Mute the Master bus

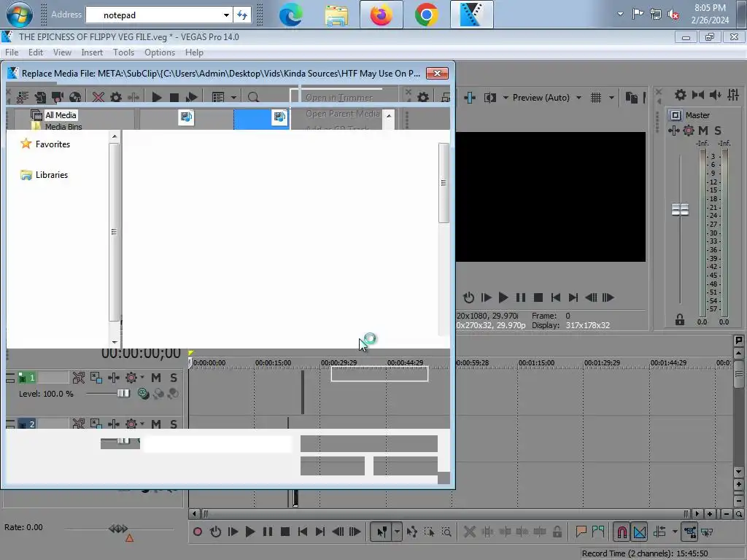[x=703, y=131]
